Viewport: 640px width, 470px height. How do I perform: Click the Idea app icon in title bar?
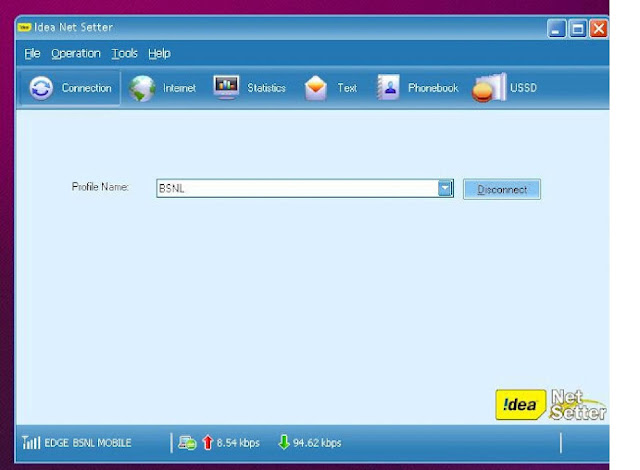tap(24, 27)
